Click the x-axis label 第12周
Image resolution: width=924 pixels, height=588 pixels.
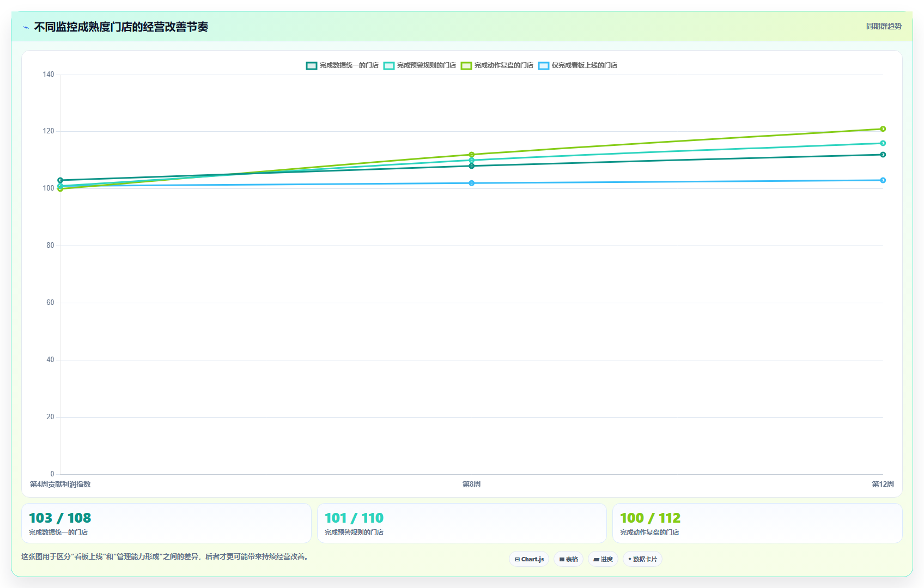[x=883, y=484]
